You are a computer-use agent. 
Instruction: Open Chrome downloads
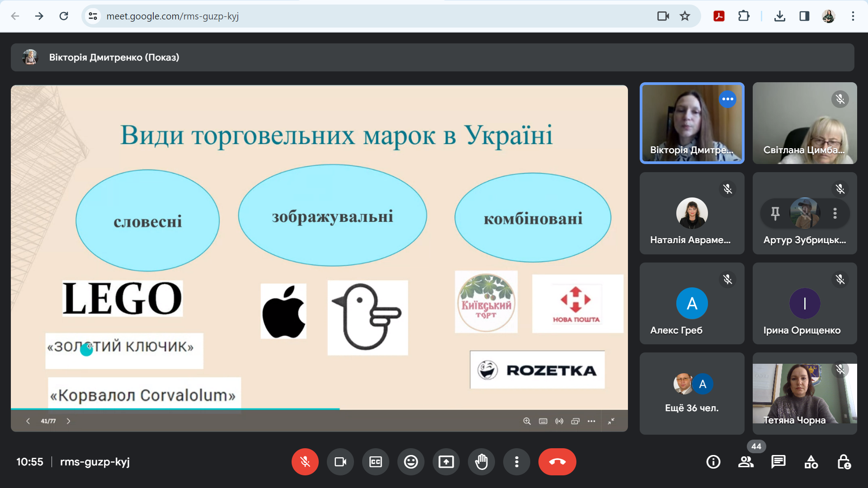point(779,16)
